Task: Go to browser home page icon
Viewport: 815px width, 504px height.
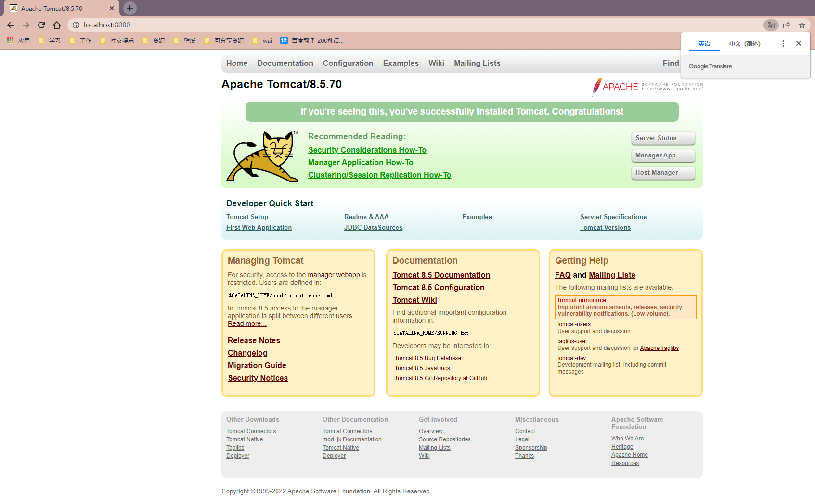Action: (57, 25)
